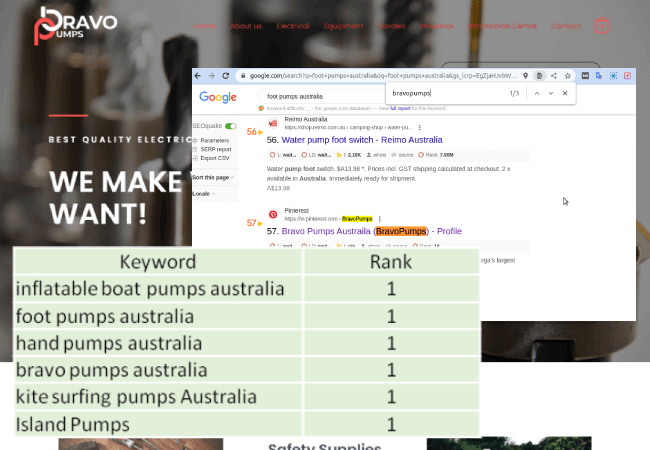The height and width of the screenshot is (450, 650).
Task: Click the 'Keyword' table header
Action: [158, 262]
